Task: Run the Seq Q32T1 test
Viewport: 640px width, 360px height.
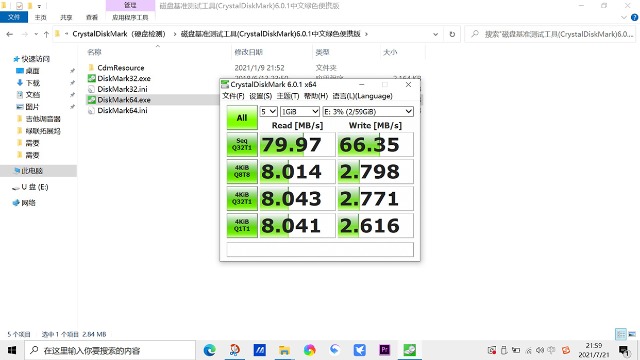Action: [242, 144]
